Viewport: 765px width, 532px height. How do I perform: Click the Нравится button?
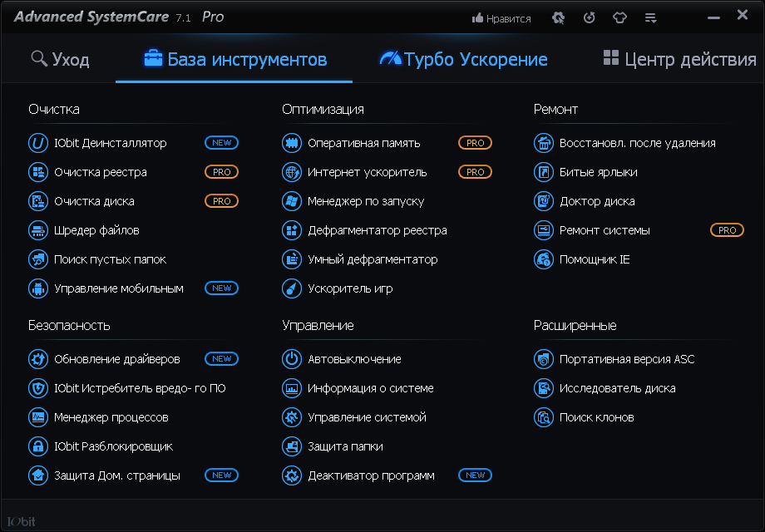click(x=501, y=17)
